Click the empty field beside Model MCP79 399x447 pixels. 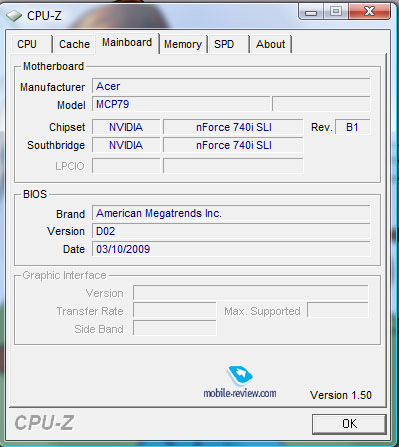tap(321, 104)
